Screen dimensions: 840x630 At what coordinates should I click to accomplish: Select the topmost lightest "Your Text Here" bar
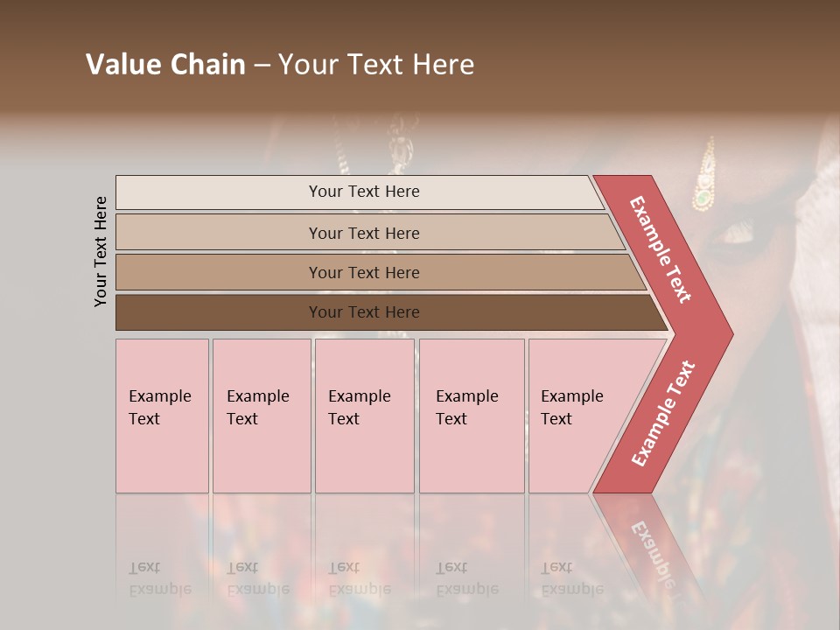click(x=363, y=192)
